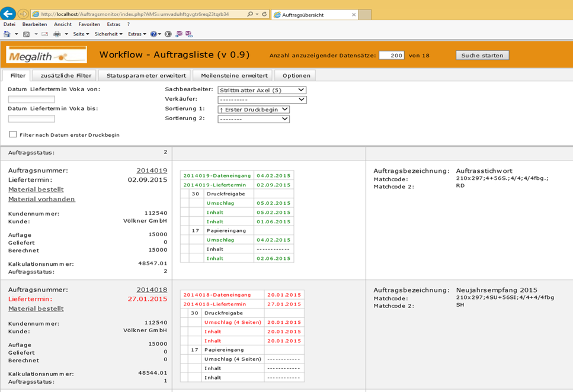Click the refresh icon in address bar
The height and width of the screenshot is (392, 573).
(264, 14)
